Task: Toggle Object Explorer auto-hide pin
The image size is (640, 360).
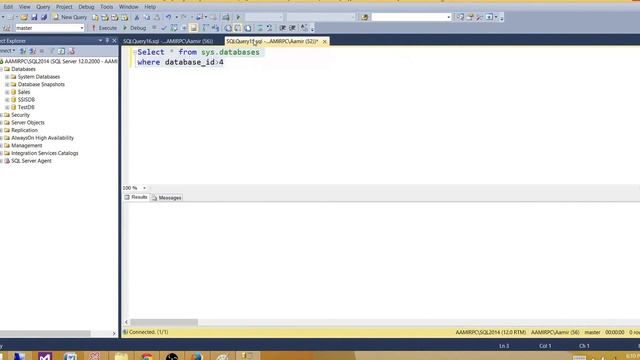Action: [x=107, y=41]
